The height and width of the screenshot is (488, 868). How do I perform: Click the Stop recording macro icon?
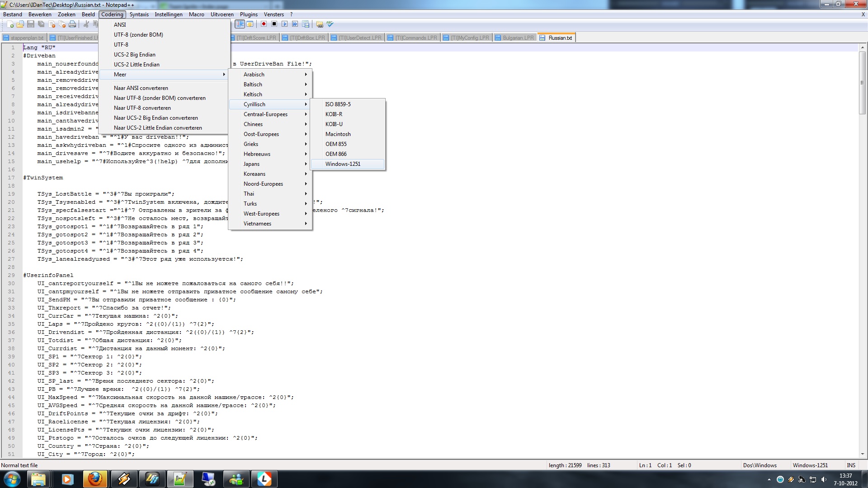[x=274, y=24]
